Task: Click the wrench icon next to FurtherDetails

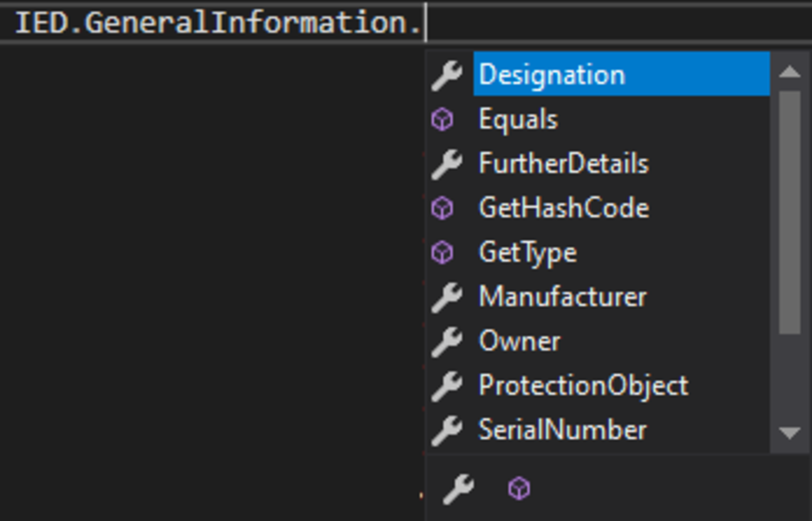Action: pyautogui.click(x=447, y=164)
